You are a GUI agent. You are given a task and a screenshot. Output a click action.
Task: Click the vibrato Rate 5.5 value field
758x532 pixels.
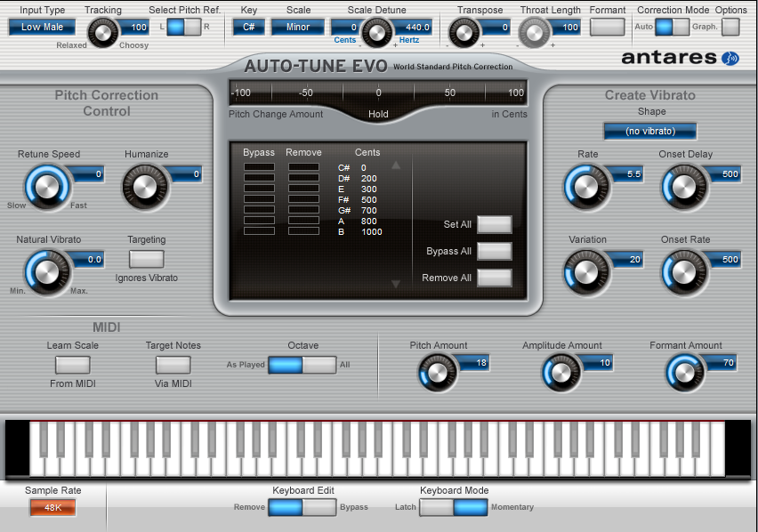coord(626,174)
